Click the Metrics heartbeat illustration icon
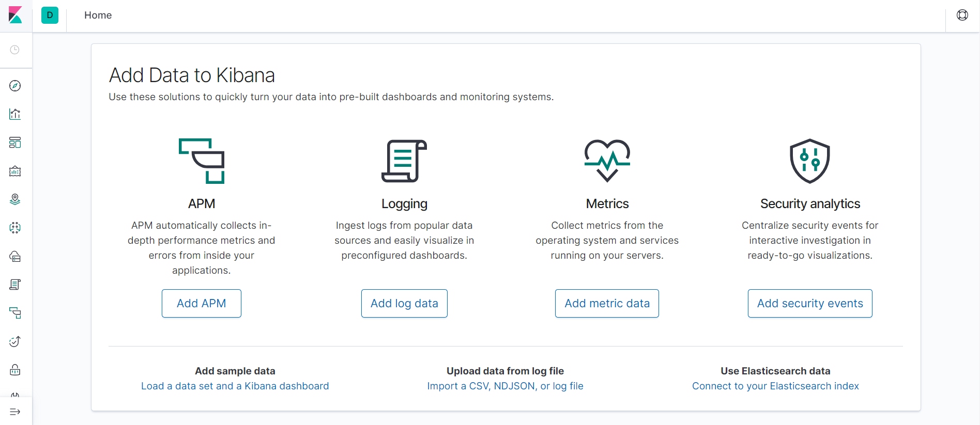980x425 pixels. [607, 161]
